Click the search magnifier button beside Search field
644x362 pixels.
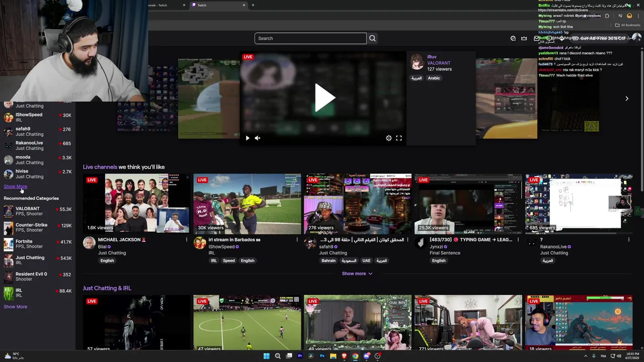(372, 38)
